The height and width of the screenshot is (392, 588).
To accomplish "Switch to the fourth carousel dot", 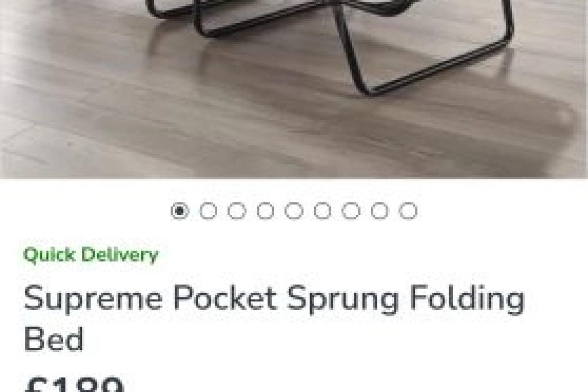I will [x=265, y=210].
